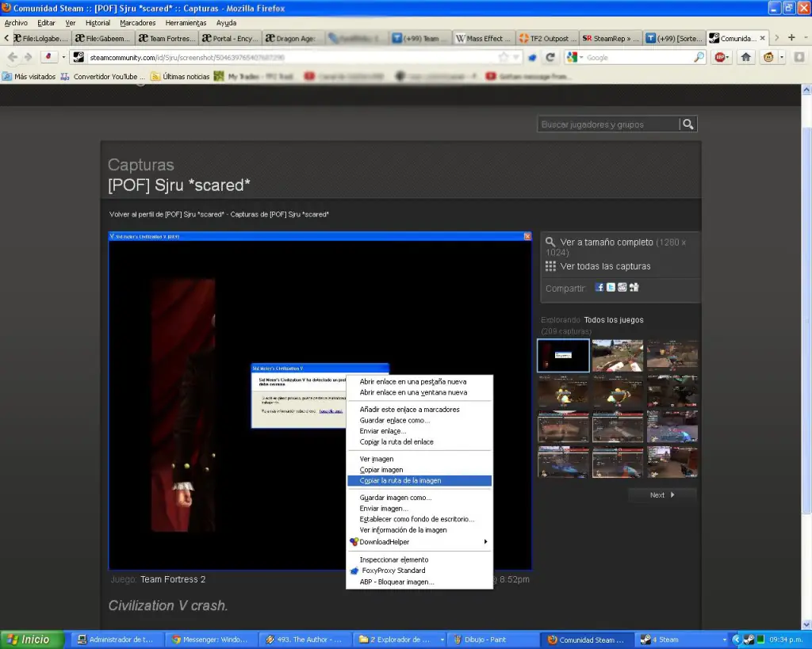Image resolution: width=812 pixels, height=649 pixels.
Task: Select Ver imagen from context menu
Action: tap(419, 459)
